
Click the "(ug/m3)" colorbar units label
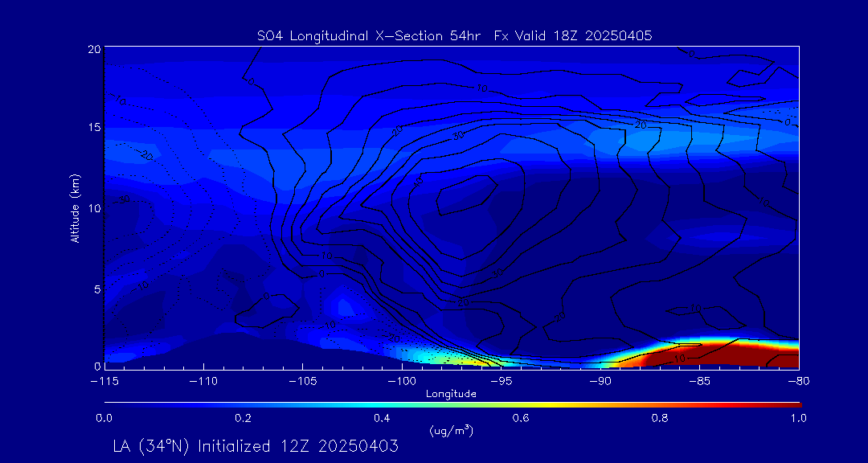point(451,430)
